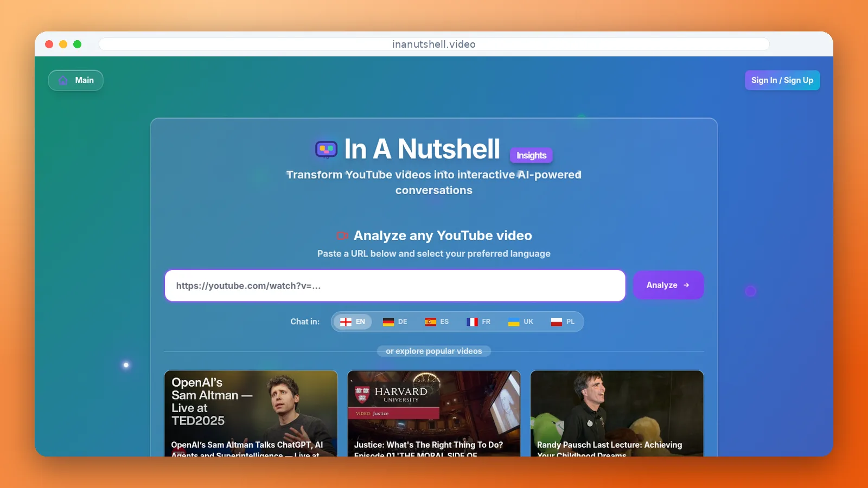Viewport: 868px width, 488px height.
Task: Click the red video camera icon
Action: coord(342,236)
